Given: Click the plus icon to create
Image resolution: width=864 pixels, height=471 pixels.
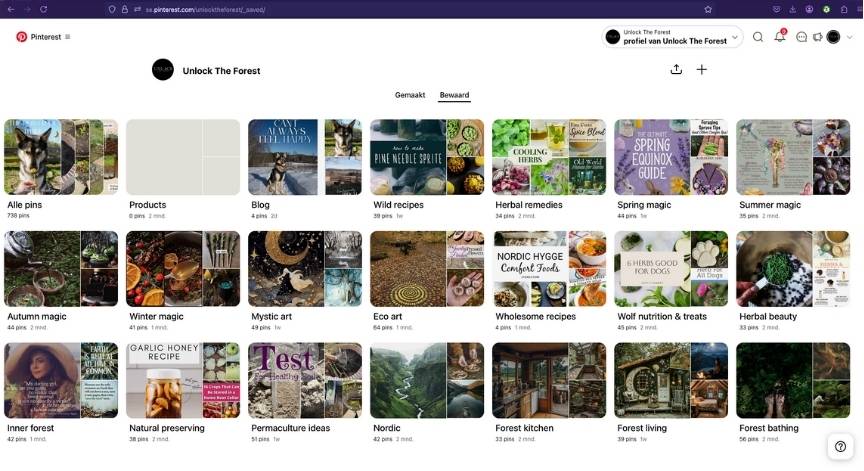Looking at the screenshot, I should coord(702,69).
